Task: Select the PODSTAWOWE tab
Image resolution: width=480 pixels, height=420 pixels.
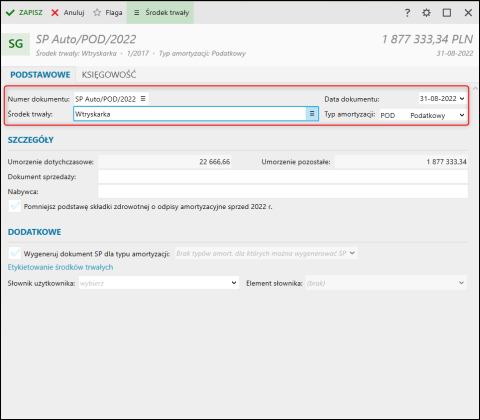Action: 40,75
